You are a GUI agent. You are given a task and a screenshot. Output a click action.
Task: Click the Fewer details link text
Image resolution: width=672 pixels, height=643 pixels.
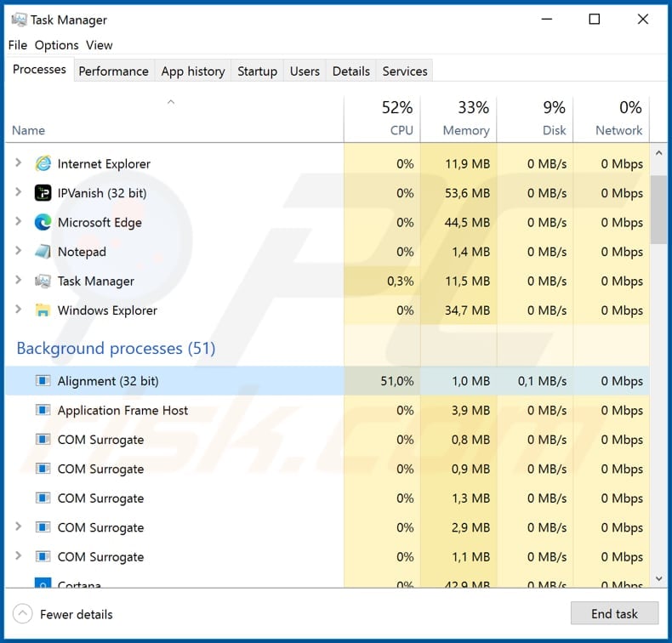coord(77,614)
